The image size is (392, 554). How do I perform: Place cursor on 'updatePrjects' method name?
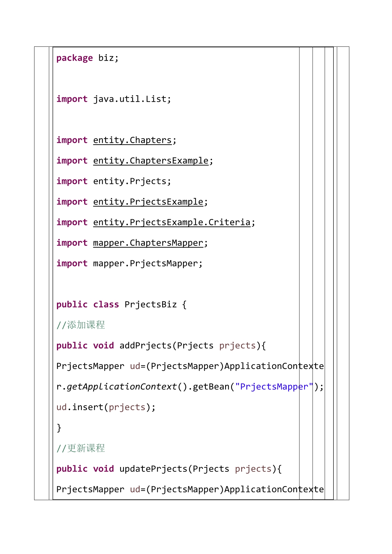(x=153, y=469)
